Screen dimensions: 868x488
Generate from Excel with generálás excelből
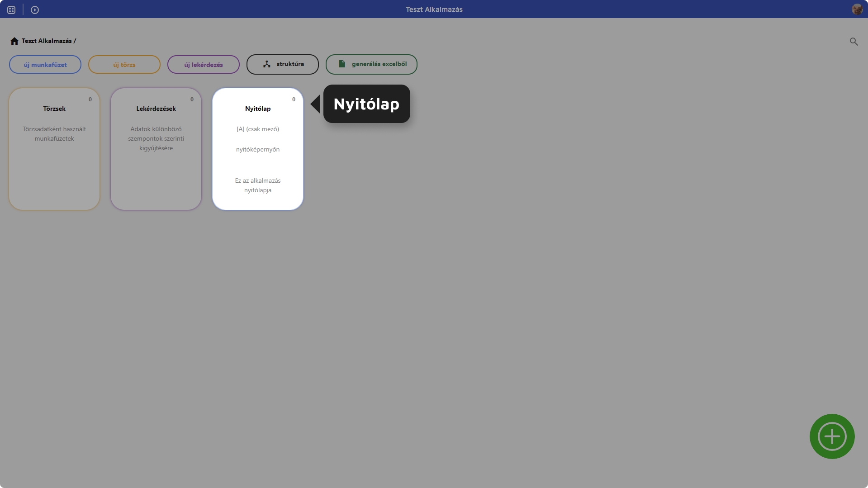(371, 64)
